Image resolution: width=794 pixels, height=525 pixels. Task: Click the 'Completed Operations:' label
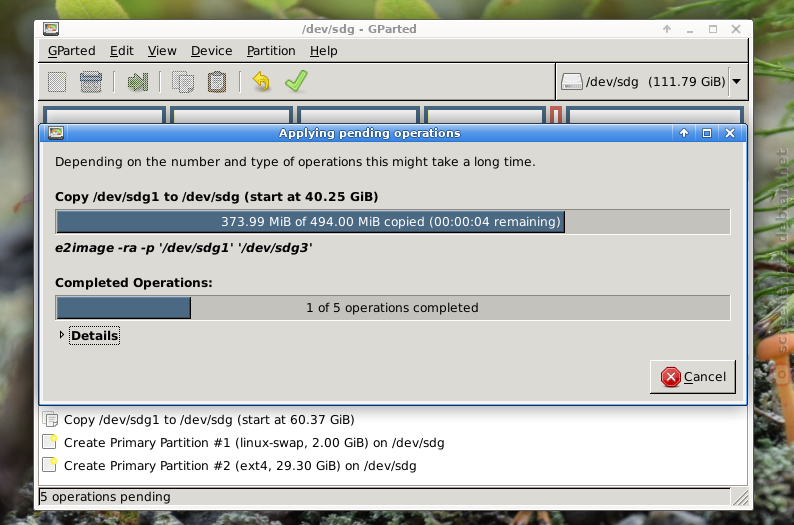[134, 282]
